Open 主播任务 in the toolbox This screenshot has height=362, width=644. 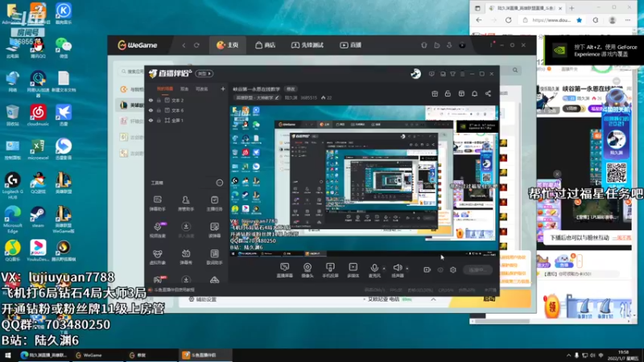pos(214,204)
